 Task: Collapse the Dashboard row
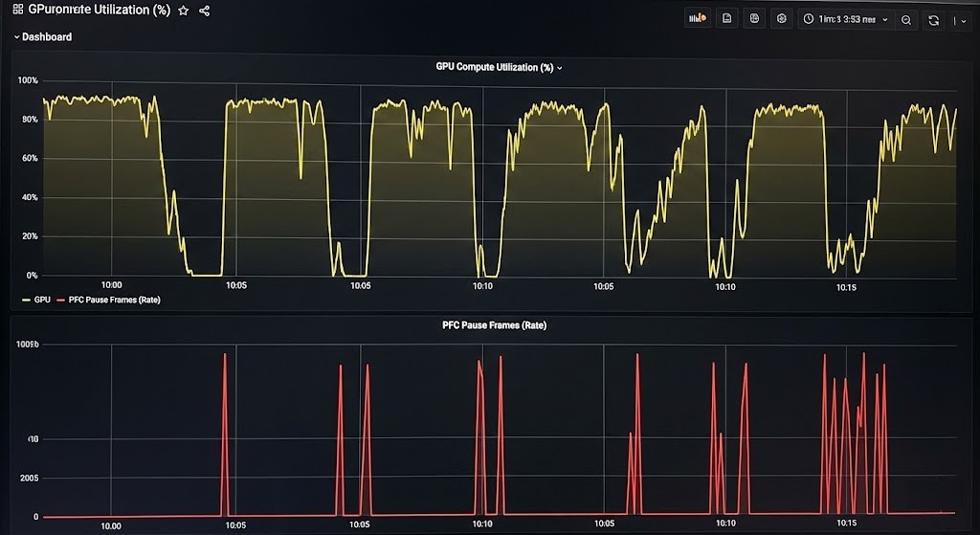coord(42,37)
